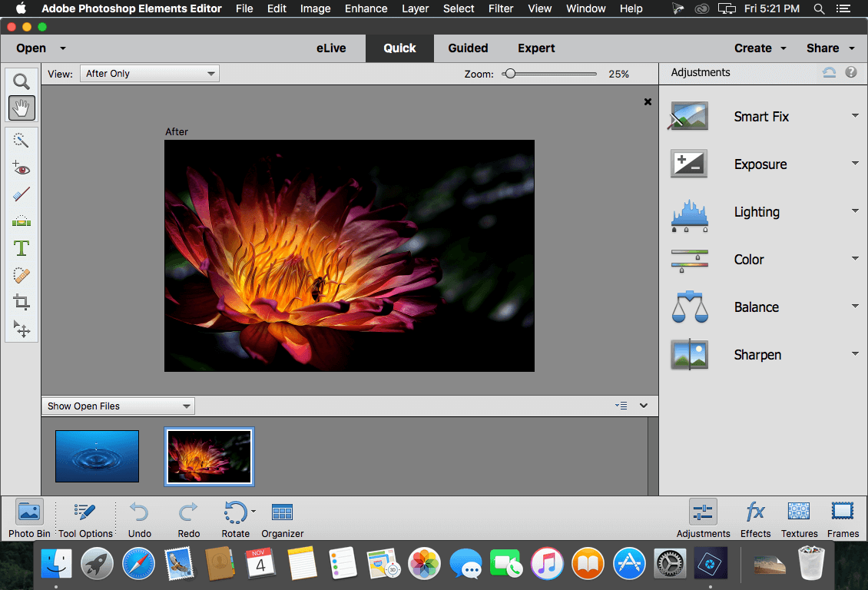Screen dimensions: 868x590
Task: Click the Undo button
Action: click(140, 519)
